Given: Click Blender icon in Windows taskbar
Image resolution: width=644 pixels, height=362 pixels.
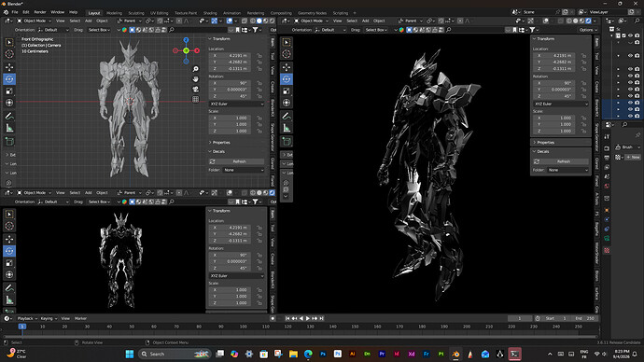Looking at the screenshot, I should coord(455,354).
